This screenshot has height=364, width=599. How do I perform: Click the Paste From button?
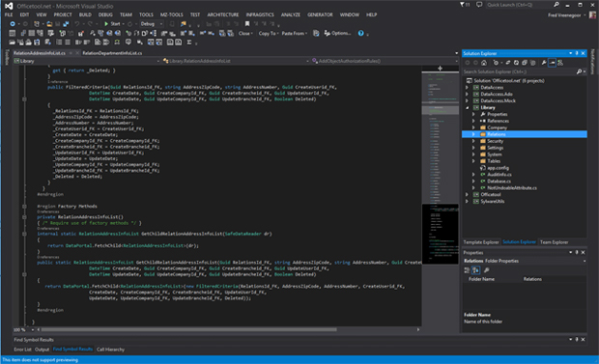[295, 33]
